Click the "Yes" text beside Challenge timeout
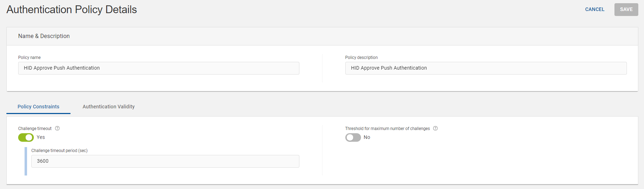644x189 pixels. pos(41,137)
